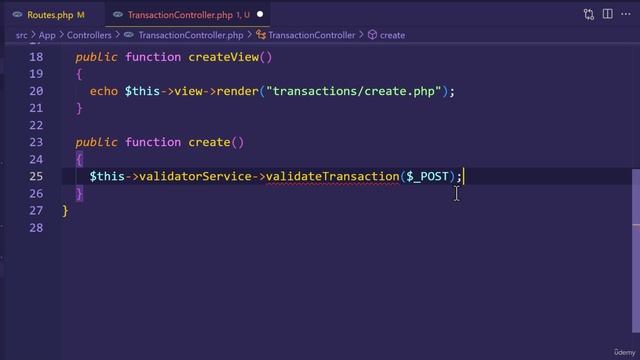Click the render method call
This screenshot has width=640, height=360.
pos(238,91)
